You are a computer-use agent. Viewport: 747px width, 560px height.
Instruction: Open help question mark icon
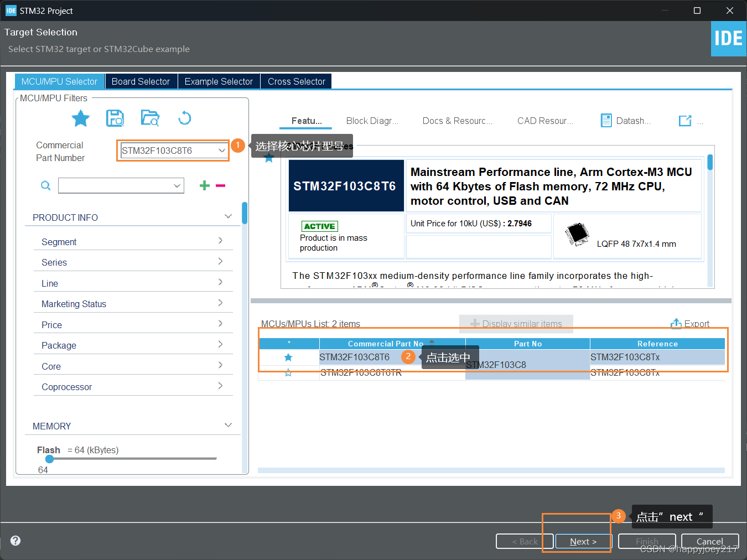(x=15, y=541)
